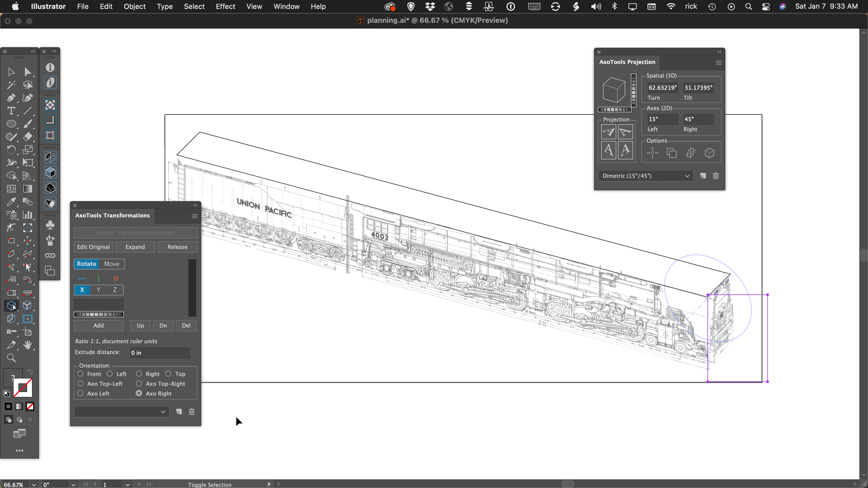This screenshot has width=868, height=488.
Task: Choose the Paintbrush tool
Action: click(x=28, y=124)
